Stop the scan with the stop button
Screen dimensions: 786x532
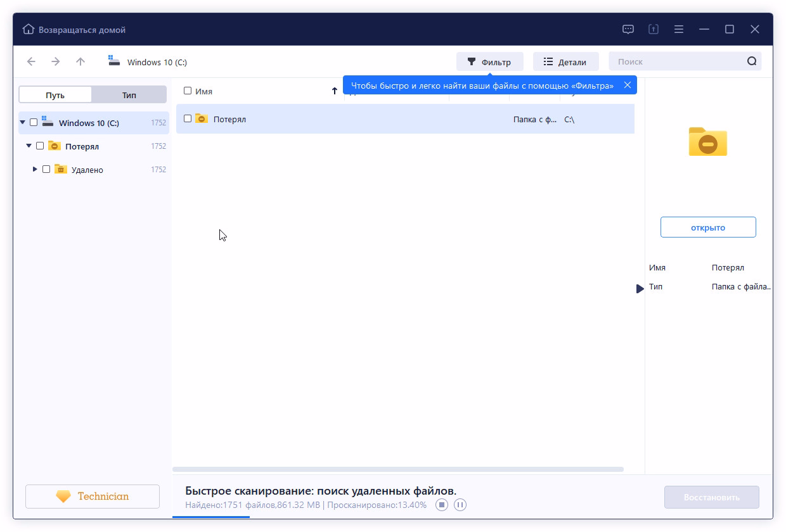pyautogui.click(x=442, y=505)
